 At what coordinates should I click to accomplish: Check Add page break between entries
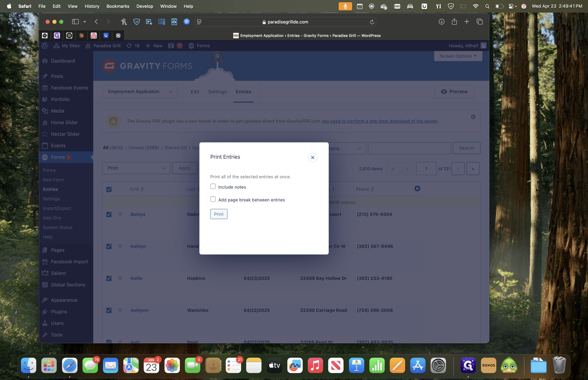[x=213, y=199]
